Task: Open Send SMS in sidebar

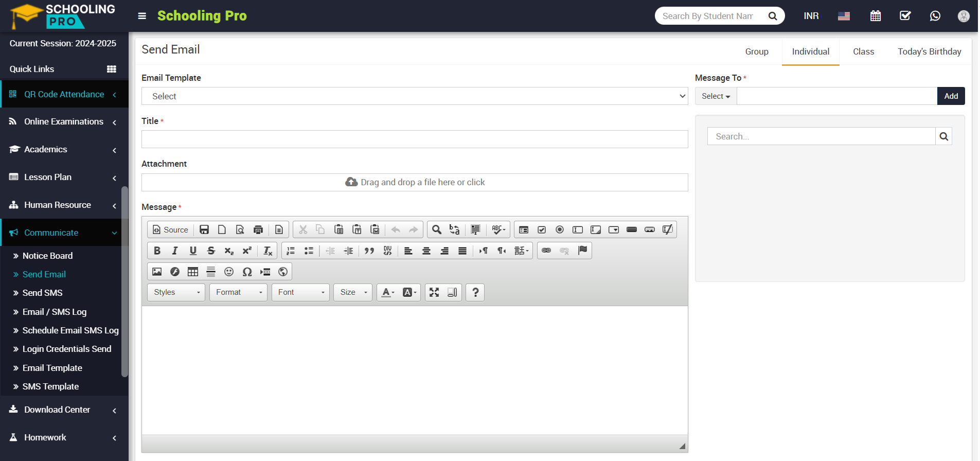Action: pos(42,293)
